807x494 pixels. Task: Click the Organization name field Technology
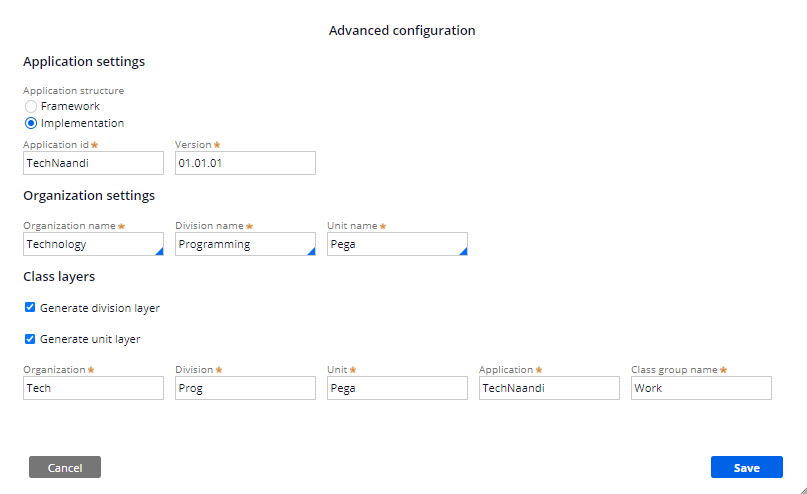pyautogui.click(x=93, y=244)
